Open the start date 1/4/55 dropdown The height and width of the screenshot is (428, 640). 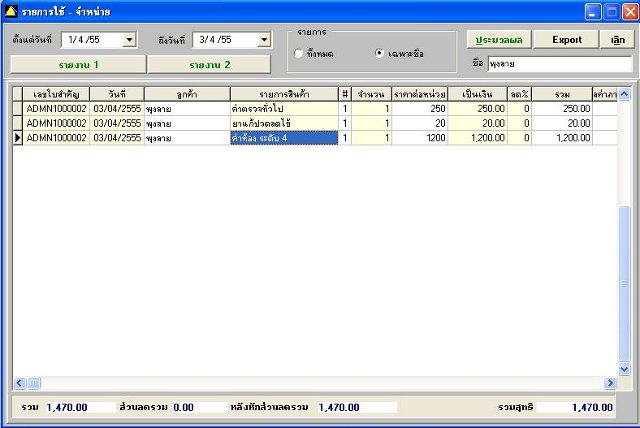129,40
